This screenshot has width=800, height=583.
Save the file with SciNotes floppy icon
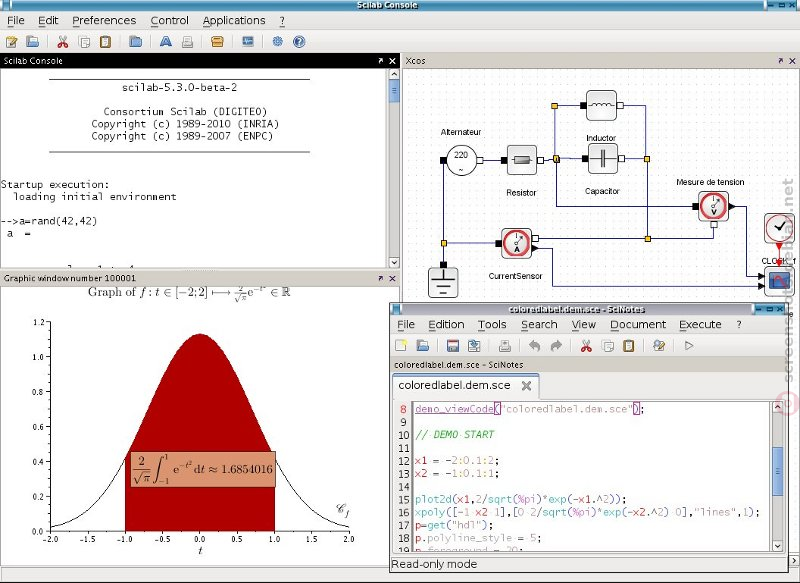coord(453,346)
